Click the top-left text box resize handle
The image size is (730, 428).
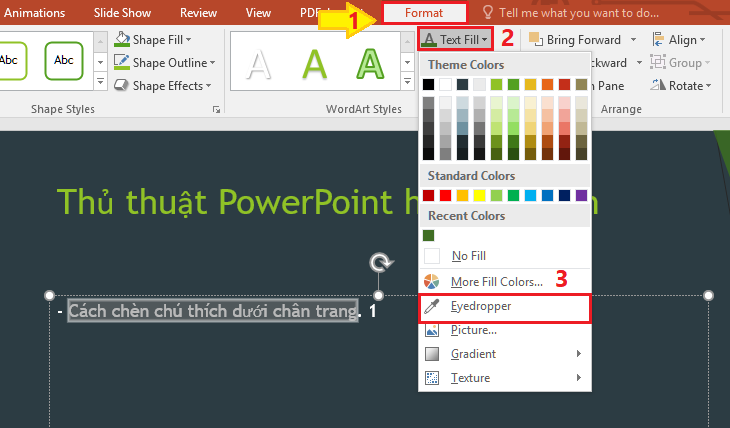click(x=49, y=295)
